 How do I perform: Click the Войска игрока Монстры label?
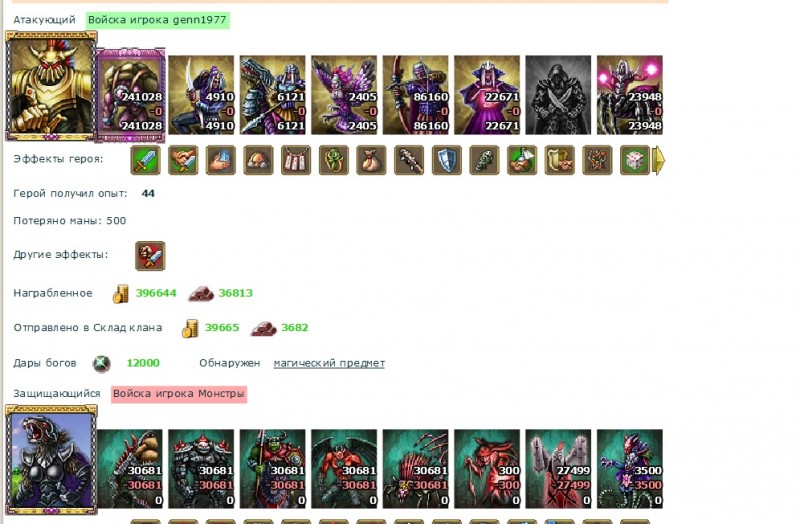(179, 394)
